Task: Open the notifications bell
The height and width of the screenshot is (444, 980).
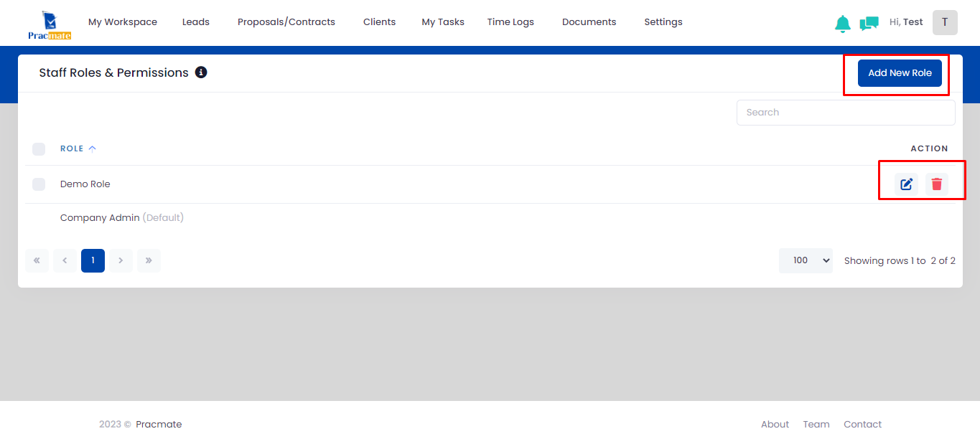Action: (x=843, y=24)
